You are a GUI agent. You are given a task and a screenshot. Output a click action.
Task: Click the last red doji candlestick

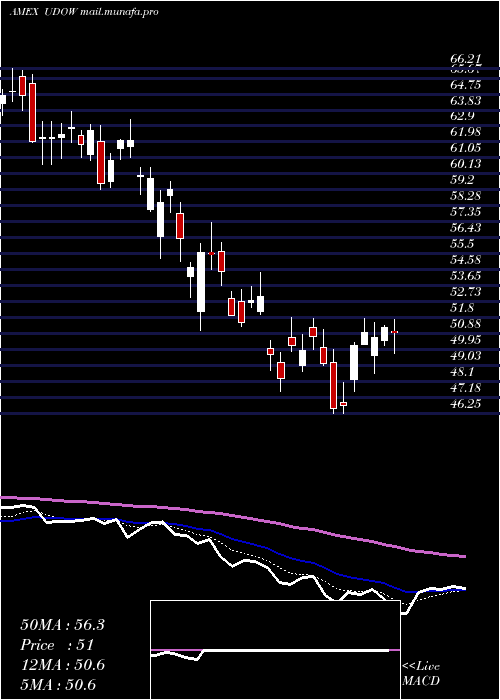(395, 332)
